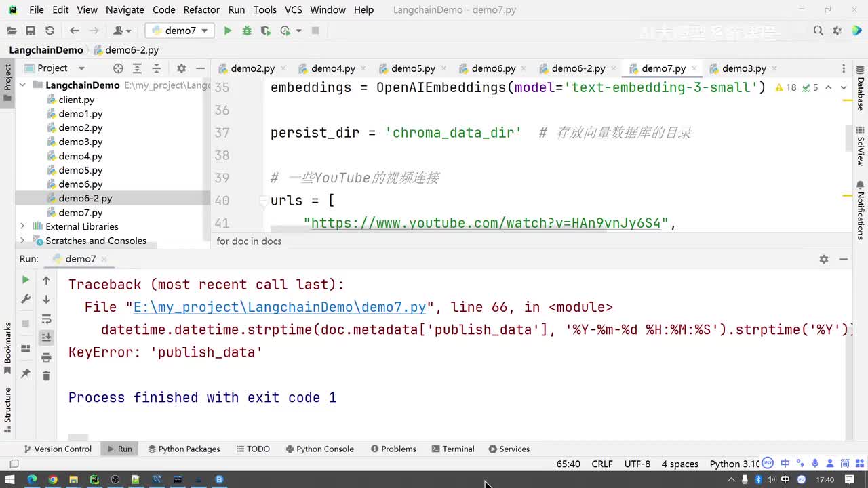868x488 pixels.
Task: Expand External Libraries in project tree
Action: point(22,226)
